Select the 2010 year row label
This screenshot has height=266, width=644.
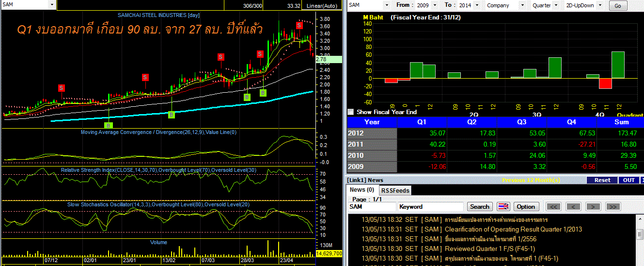[x=372, y=155]
